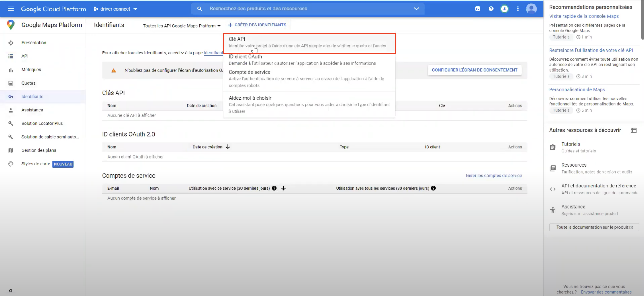644x296 pixels.
Task: Open Métriques in the sidebar
Action: click(31, 70)
